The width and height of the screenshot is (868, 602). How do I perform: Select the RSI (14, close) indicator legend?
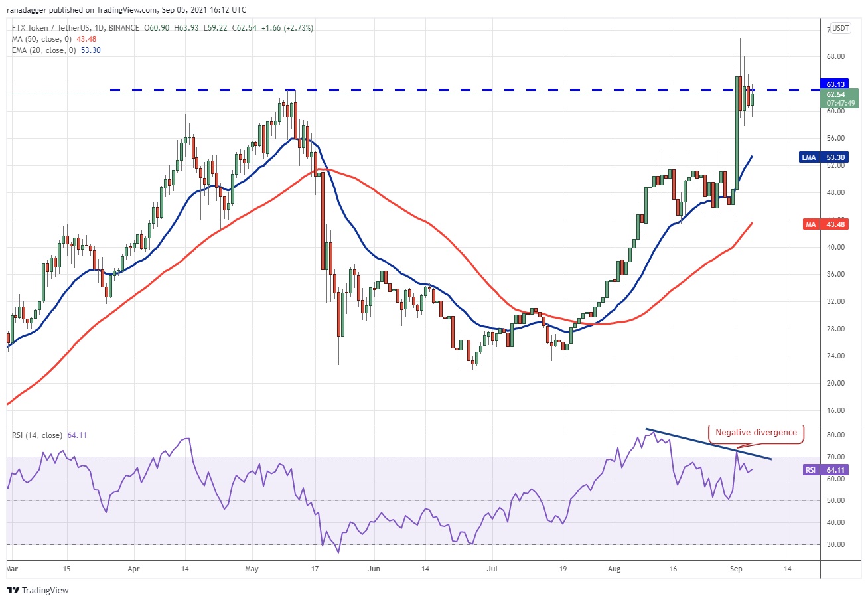coord(36,435)
